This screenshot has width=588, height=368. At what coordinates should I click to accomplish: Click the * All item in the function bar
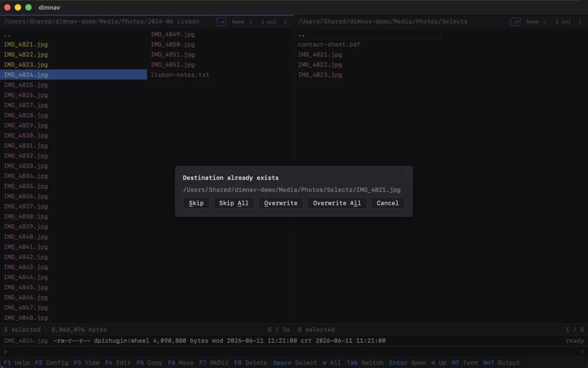click(332, 363)
